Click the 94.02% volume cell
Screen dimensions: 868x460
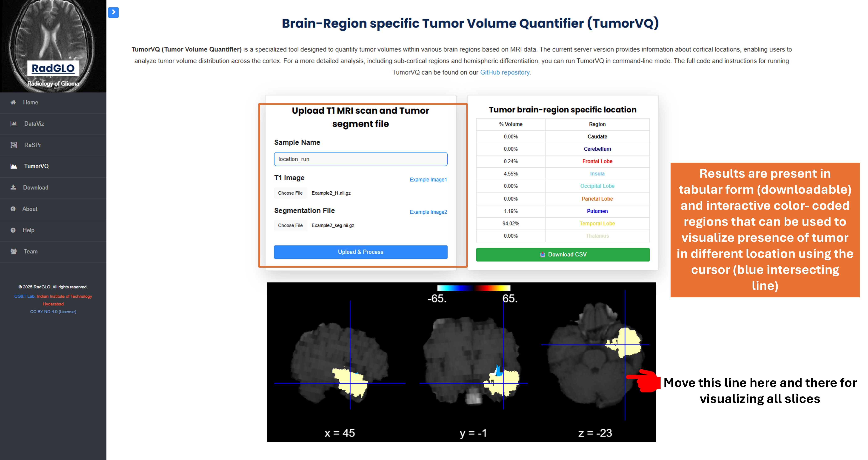point(511,223)
